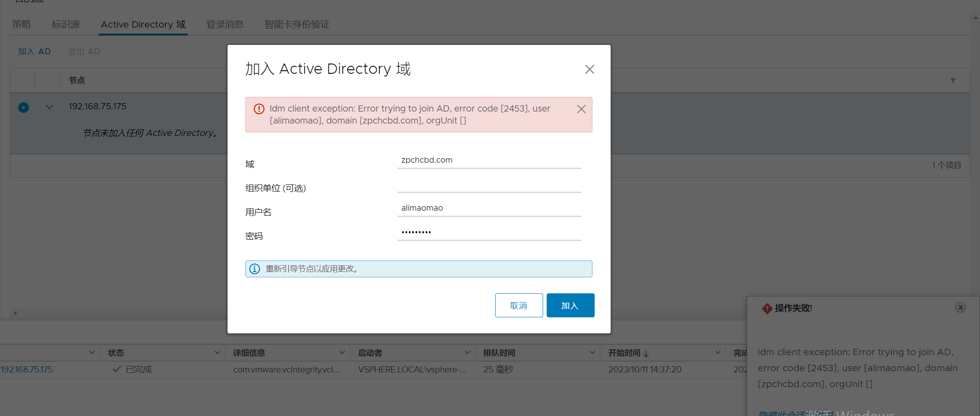Click the 开始时间 sort arrow

[646, 353]
